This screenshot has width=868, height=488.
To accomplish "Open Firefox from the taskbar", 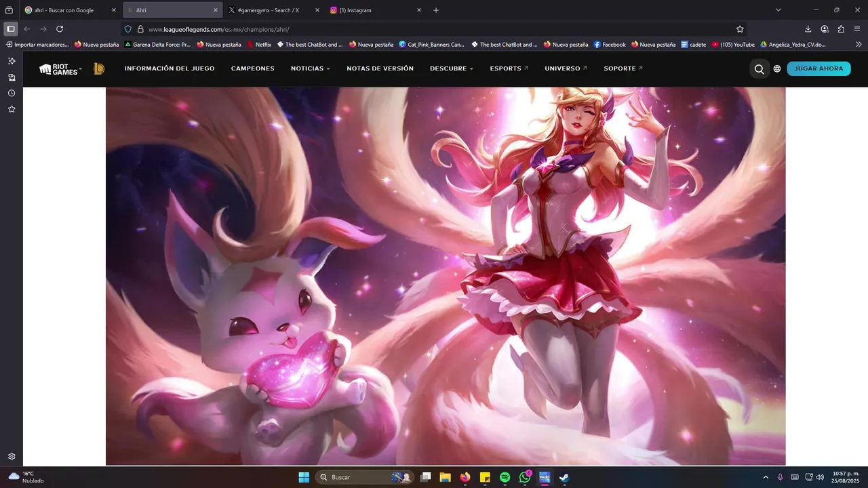I will point(465,477).
